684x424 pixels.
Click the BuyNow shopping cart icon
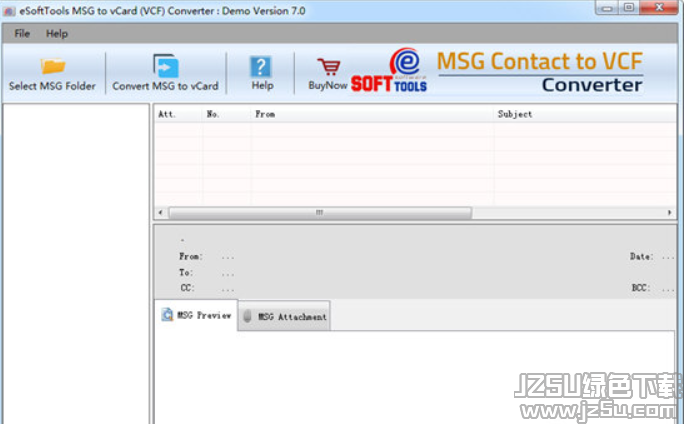click(x=328, y=67)
